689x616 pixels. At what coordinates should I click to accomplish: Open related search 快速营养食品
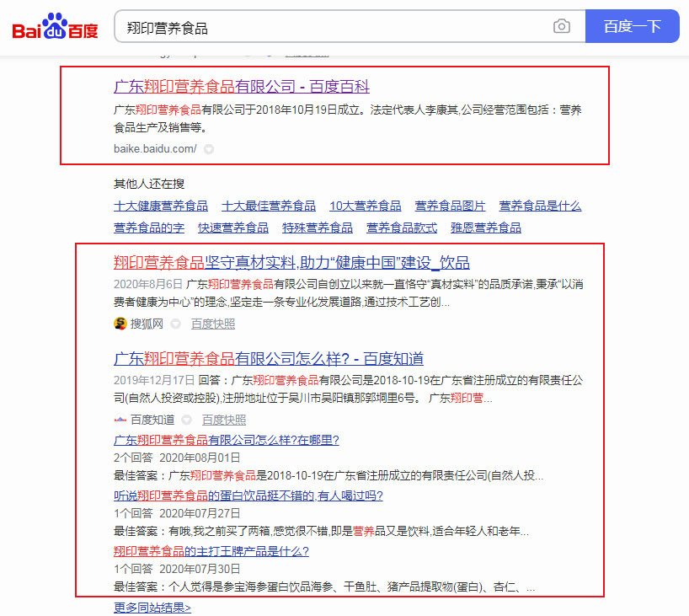pos(233,228)
